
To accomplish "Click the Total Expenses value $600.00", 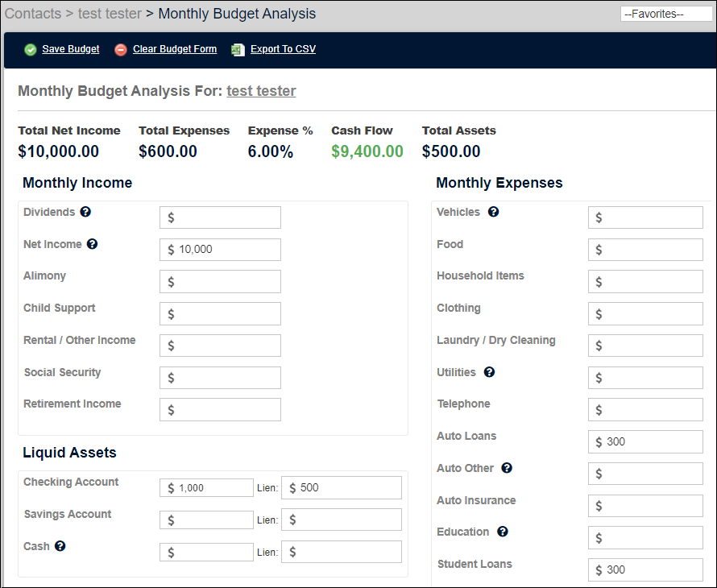I will point(168,151).
